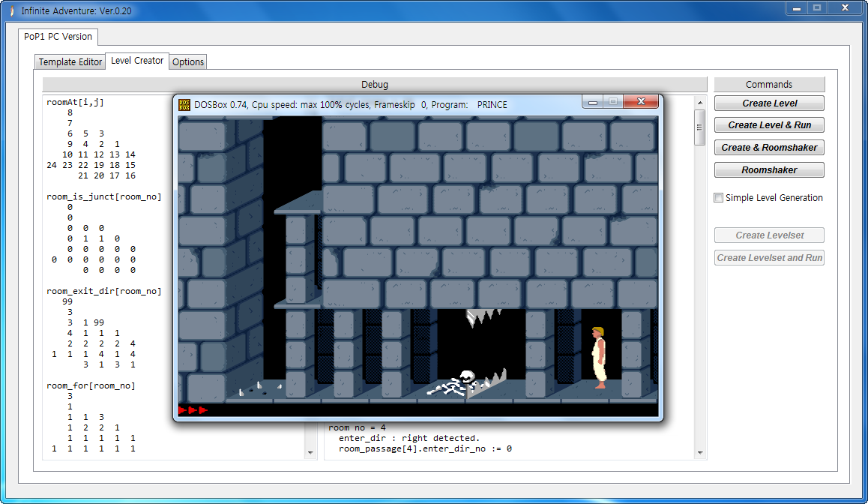Run the Roomshaker command

(x=769, y=170)
